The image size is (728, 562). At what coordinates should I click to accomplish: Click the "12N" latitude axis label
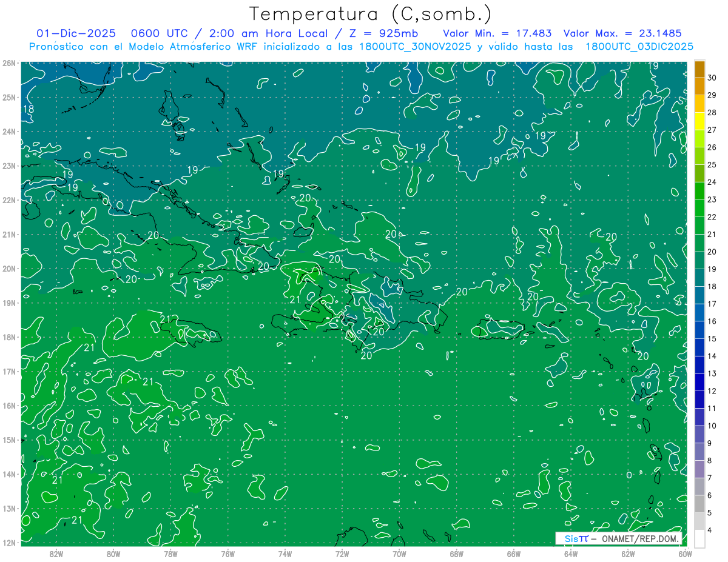(8, 543)
